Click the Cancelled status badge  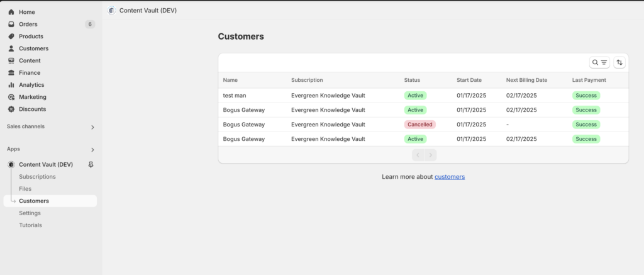[x=419, y=125]
